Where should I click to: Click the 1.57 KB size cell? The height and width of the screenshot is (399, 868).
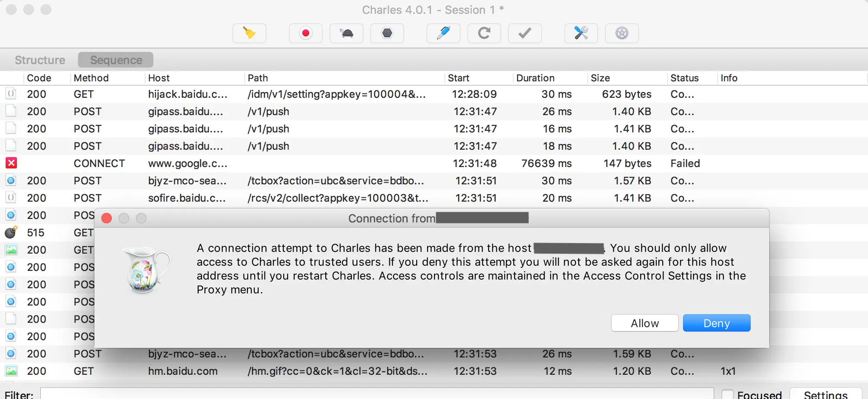[632, 180]
